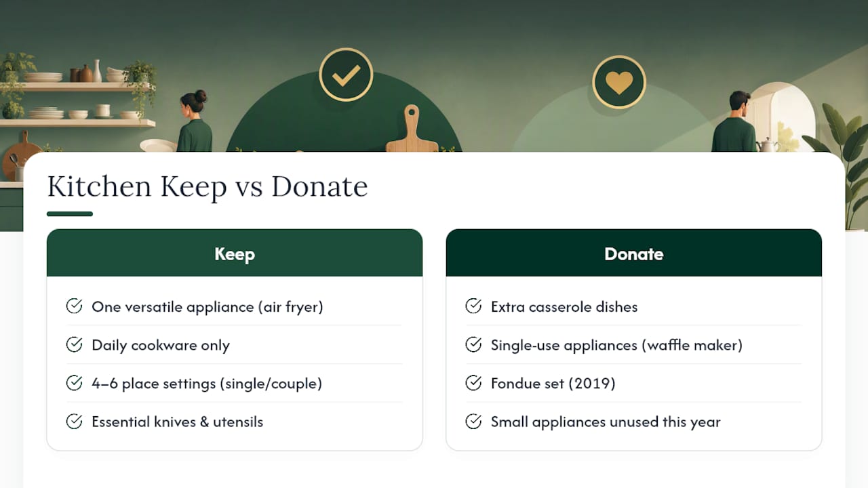
Task: Select the Donate column header
Action: 634,253
